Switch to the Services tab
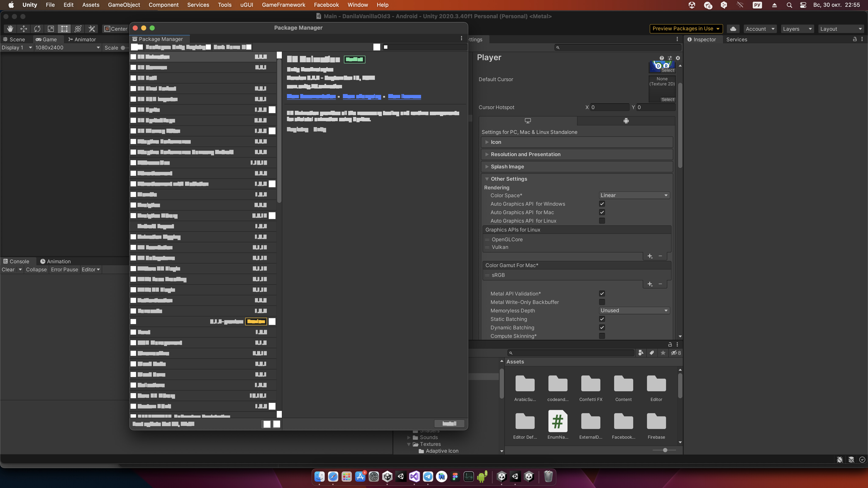Image resolution: width=868 pixels, height=488 pixels. [737, 39]
